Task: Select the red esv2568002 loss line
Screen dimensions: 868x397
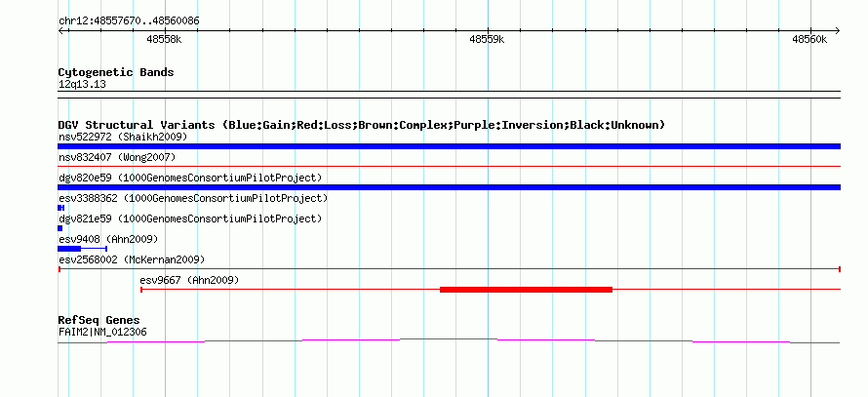Action: (449, 269)
